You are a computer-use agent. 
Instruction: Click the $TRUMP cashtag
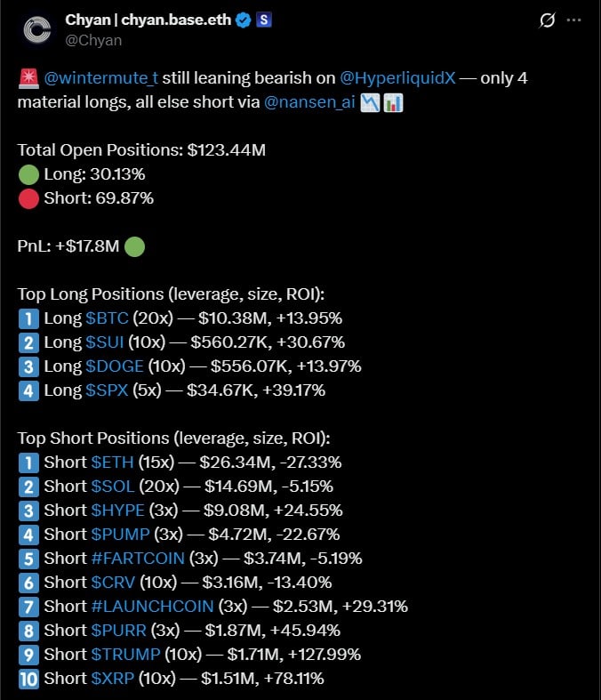pos(125,655)
